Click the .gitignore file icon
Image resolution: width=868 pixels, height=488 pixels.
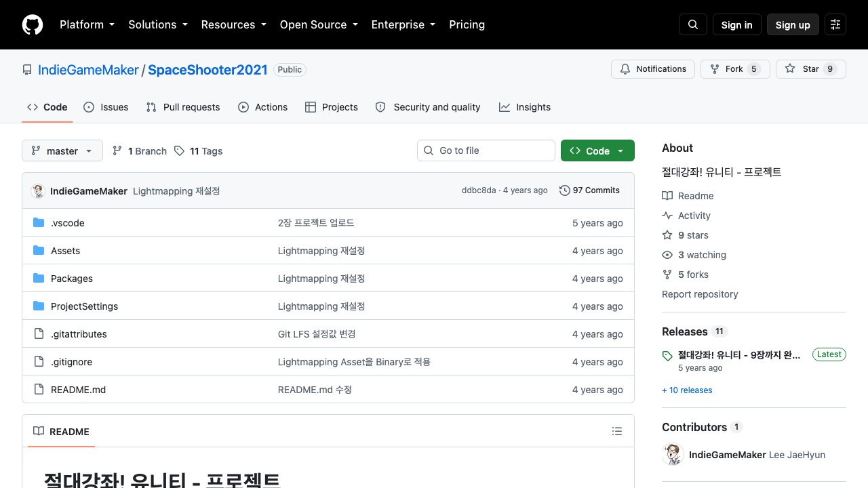[x=39, y=362]
